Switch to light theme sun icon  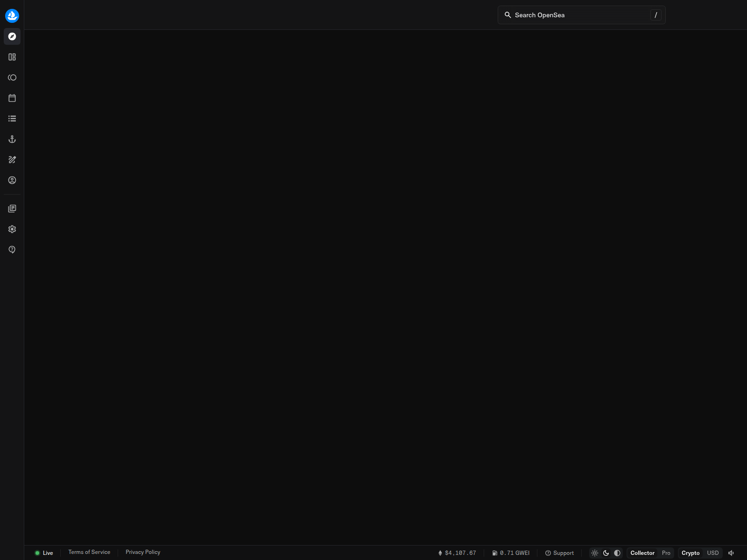point(595,553)
